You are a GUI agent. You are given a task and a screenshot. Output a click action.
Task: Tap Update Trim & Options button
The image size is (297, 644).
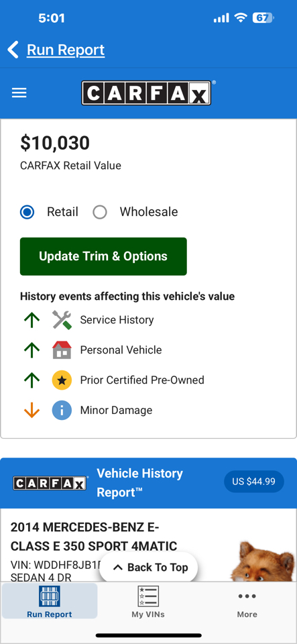point(103,256)
